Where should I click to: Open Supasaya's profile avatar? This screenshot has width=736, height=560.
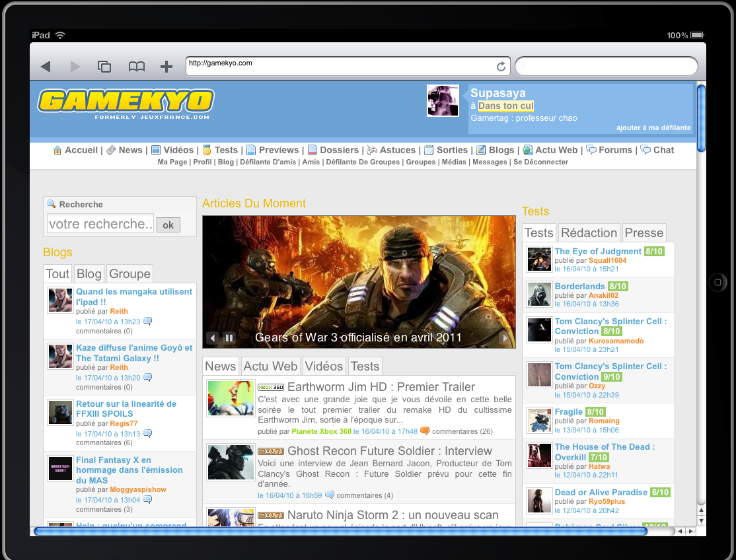tap(443, 100)
